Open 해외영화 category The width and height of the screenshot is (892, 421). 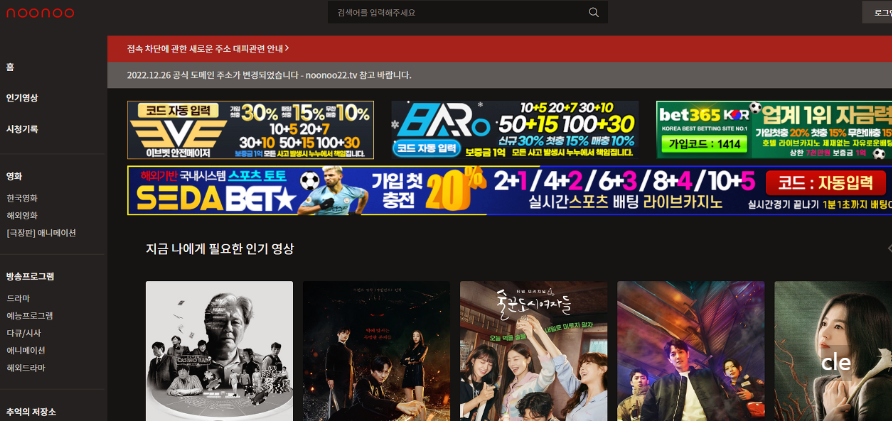click(22, 216)
